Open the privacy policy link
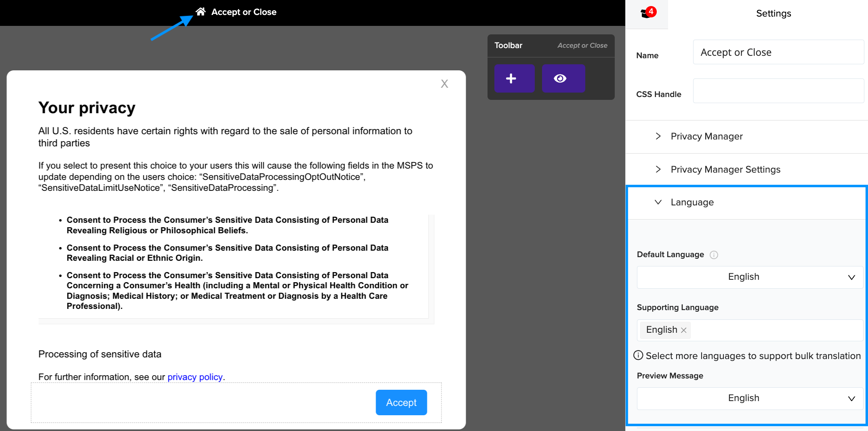Screen dimensions: 868x431 tap(195, 377)
